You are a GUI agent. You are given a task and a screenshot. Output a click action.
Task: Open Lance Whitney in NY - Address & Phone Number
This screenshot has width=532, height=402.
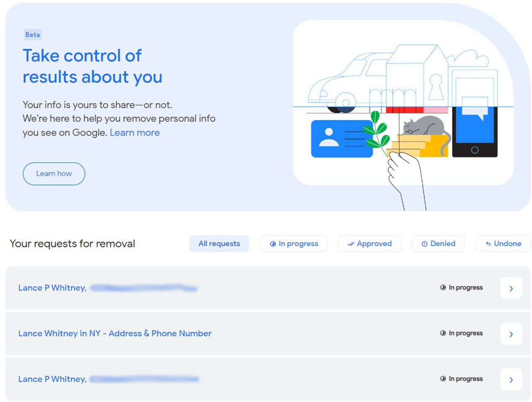pyautogui.click(x=115, y=333)
